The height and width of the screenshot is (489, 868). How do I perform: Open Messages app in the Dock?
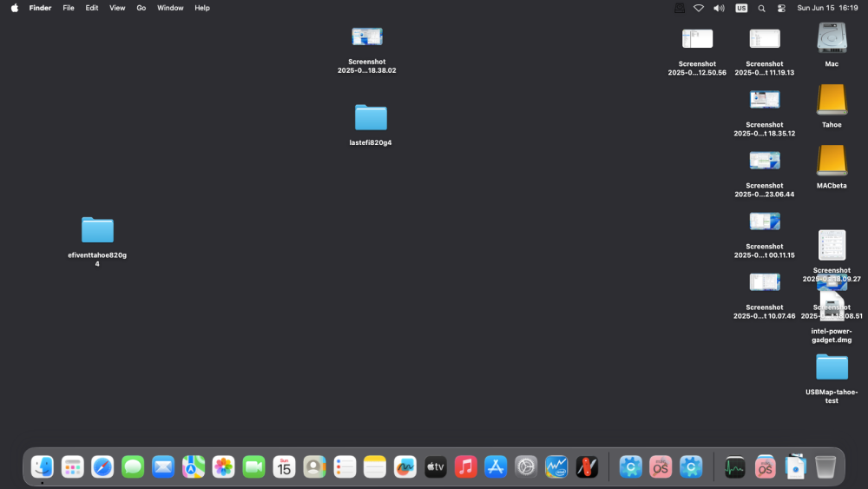133,466
